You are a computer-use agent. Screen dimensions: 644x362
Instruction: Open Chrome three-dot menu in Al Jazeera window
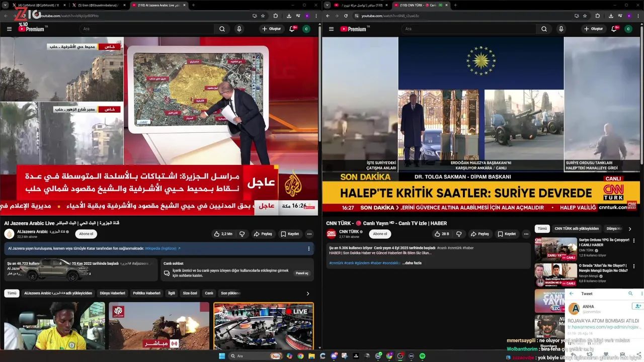coord(315,16)
